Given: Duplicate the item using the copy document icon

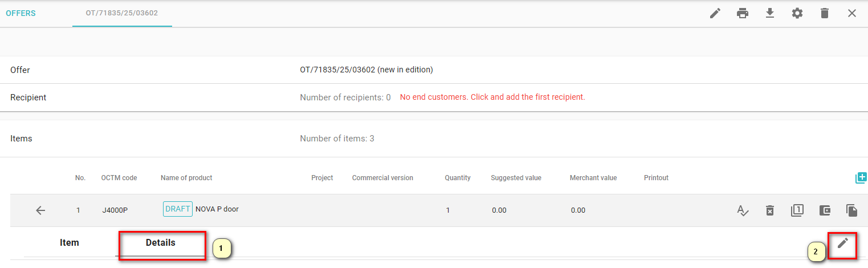Looking at the screenshot, I should point(851,210).
